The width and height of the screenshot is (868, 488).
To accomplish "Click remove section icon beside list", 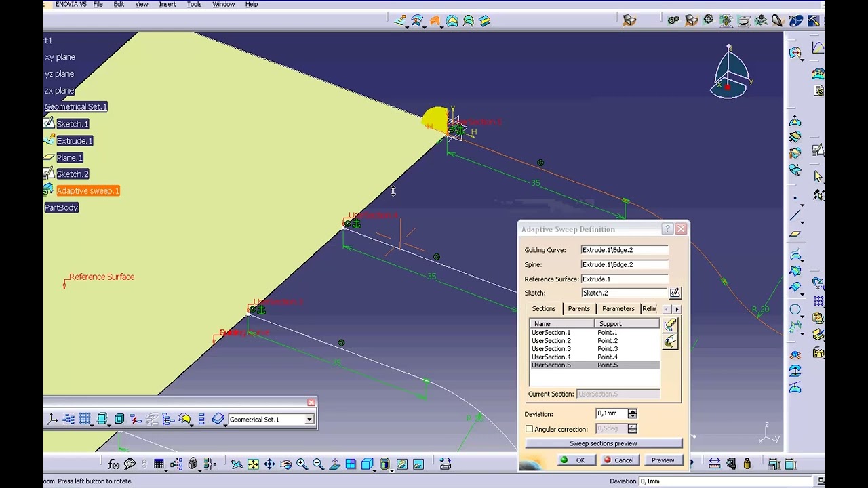I will 671,326.
